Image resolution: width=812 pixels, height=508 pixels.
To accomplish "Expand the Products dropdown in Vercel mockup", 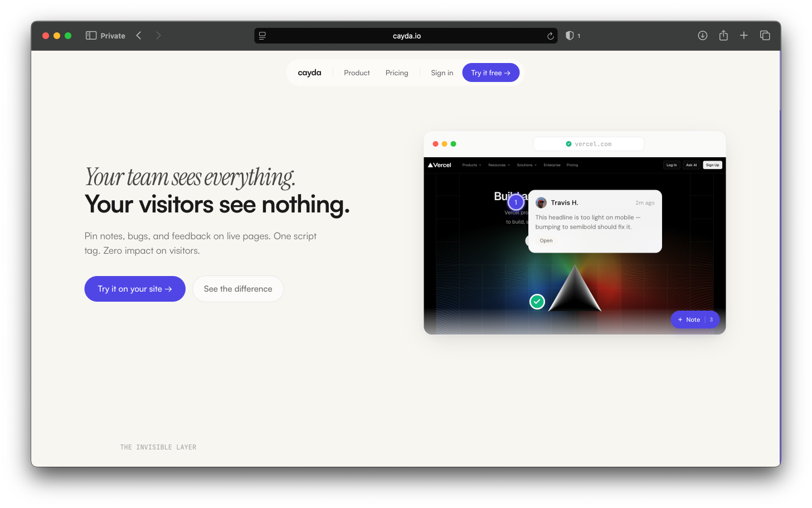I will 471,165.
